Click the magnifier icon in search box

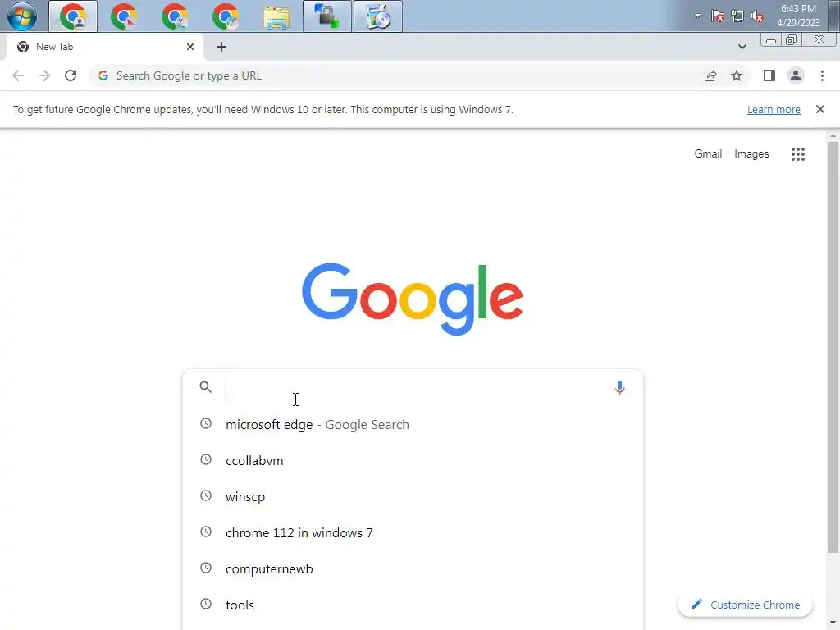[x=205, y=387]
